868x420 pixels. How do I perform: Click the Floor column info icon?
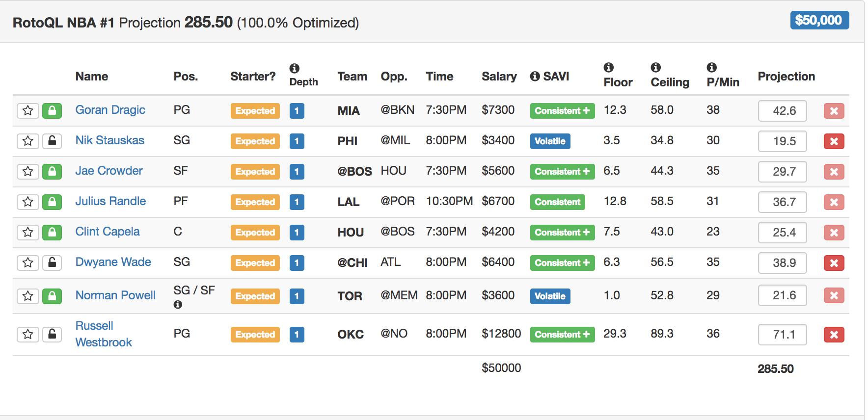608,67
